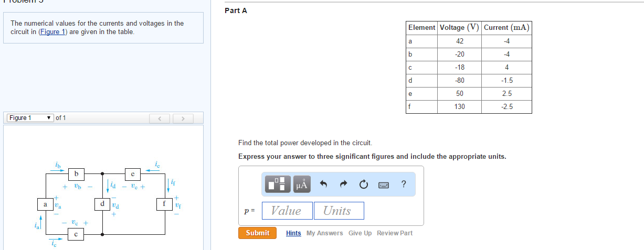Open the My Answers link
The height and width of the screenshot is (250, 644).
click(x=324, y=233)
